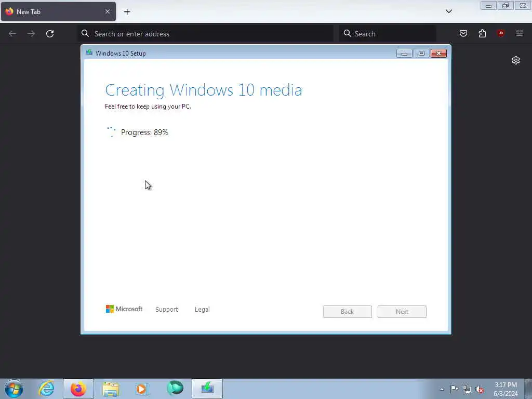The image size is (532, 399).
Task: Open the uBlock Origin extension icon
Action: (500, 33)
